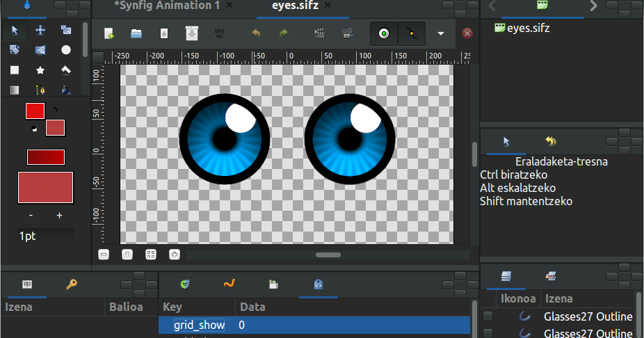Open the preview camera icon

(x=348, y=33)
